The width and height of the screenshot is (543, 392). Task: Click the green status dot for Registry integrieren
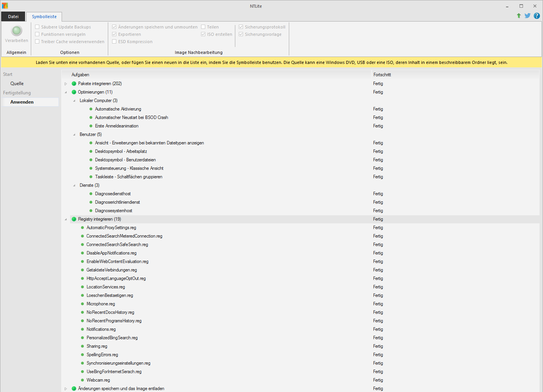pos(74,219)
